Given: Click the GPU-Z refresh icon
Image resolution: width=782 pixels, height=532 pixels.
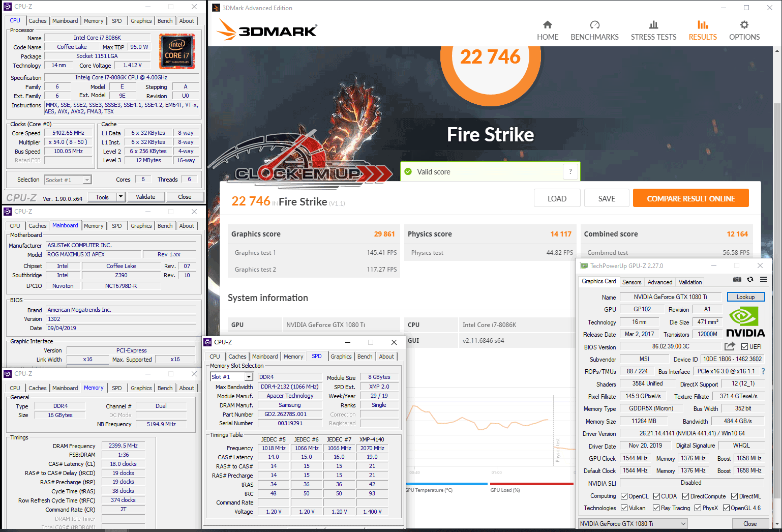Looking at the screenshot, I should [x=750, y=279].
